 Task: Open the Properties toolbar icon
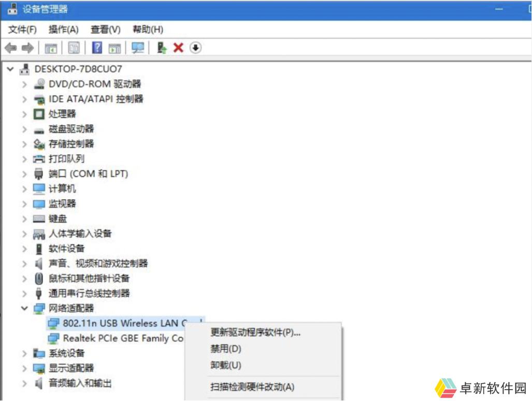pyautogui.click(x=74, y=48)
